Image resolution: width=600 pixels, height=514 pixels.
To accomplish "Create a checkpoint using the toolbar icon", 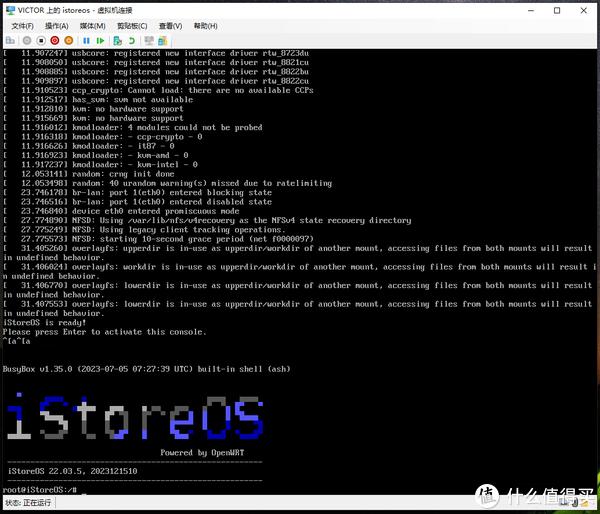I will pos(117,41).
